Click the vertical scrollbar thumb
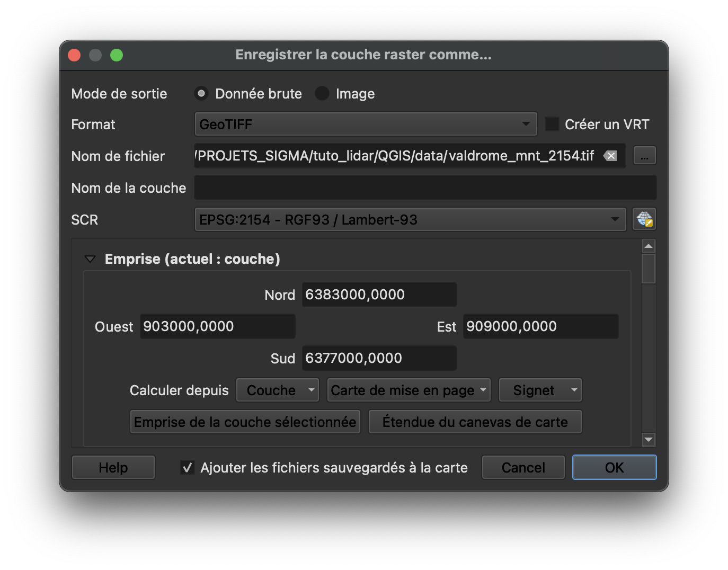Screen dimensions: 728x570 pos(649,269)
